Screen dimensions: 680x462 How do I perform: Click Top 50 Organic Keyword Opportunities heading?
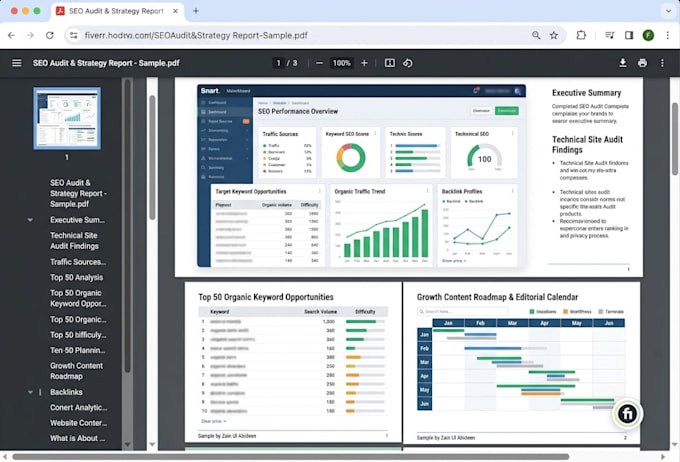(x=266, y=297)
